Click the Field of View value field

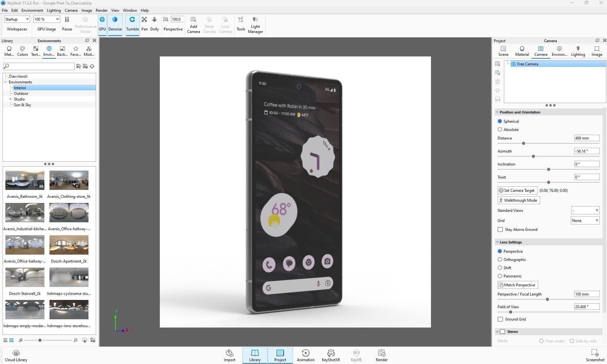coord(587,307)
